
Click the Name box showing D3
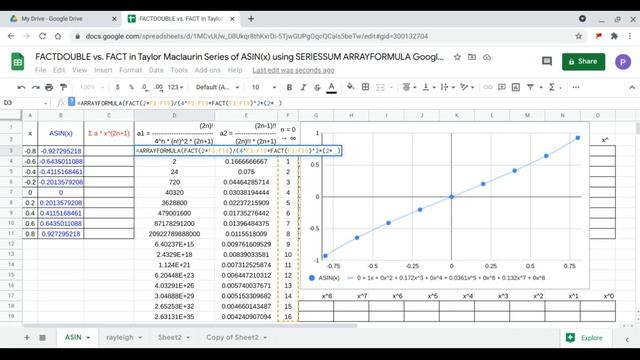25,103
